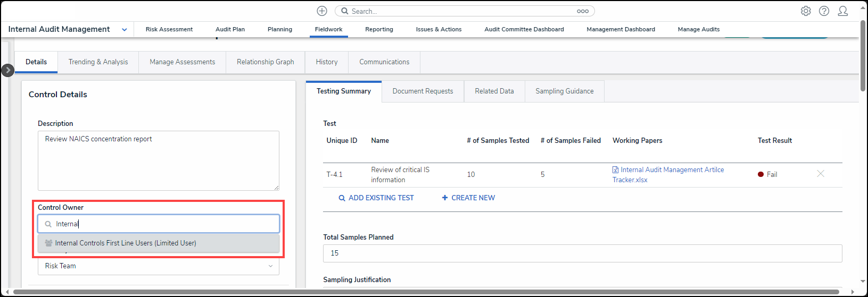Remove test T-4.1 with the X icon
This screenshot has width=868, height=297.
point(820,174)
